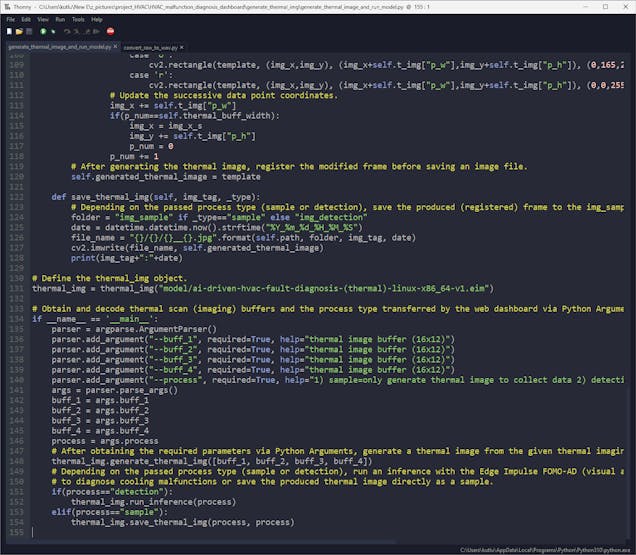Image resolution: width=636 pixels, height=555 pixels.
Task: Click the Step over debugger icon
Action: point(66,31)
